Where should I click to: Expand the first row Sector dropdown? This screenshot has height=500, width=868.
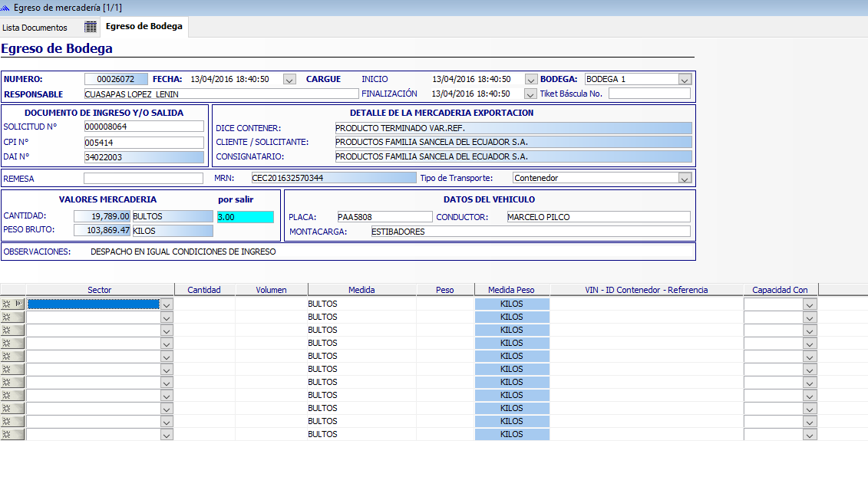[x=167, y=304]
